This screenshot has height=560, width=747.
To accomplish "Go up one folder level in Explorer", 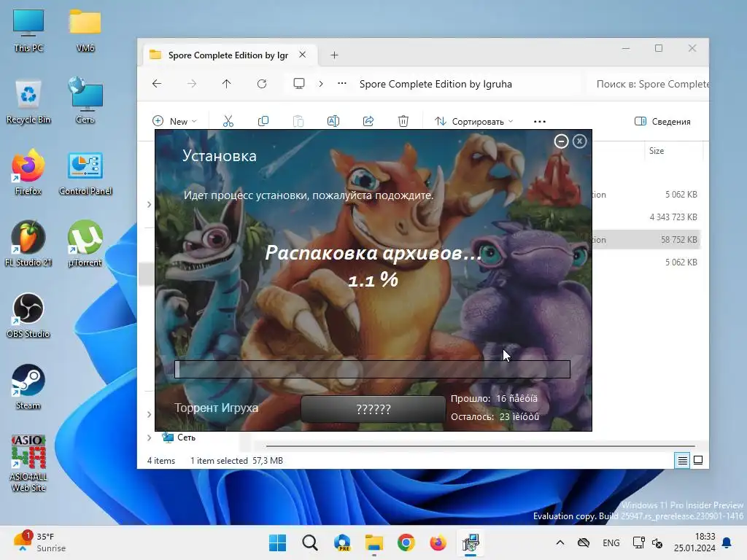I will coord(226,84).
